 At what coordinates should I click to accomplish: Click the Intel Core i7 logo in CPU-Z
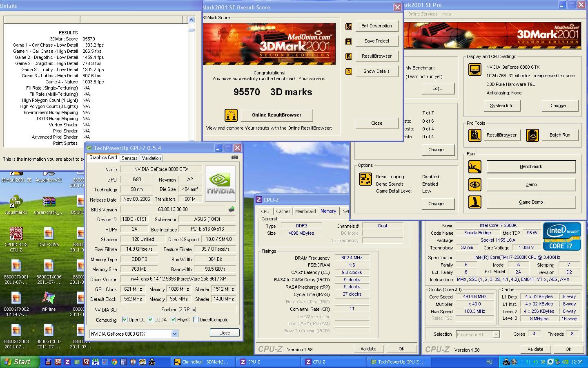pos(561,236)
